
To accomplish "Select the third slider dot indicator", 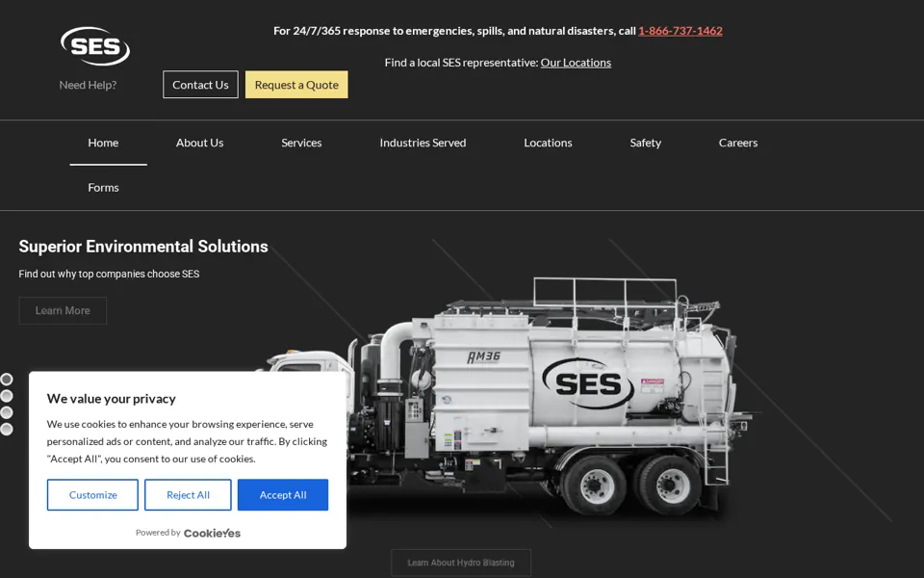I will pyautogui.click(x=7, y=412).
